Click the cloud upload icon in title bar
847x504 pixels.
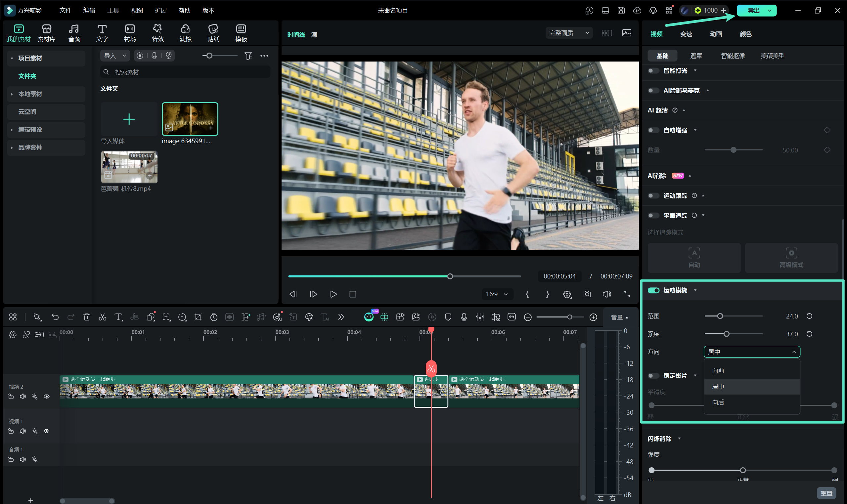point(637,10)
